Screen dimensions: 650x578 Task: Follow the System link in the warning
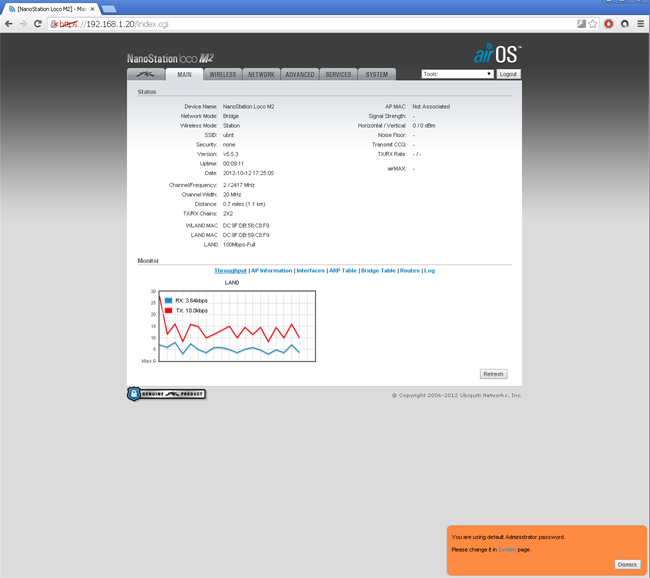[507, 550]
